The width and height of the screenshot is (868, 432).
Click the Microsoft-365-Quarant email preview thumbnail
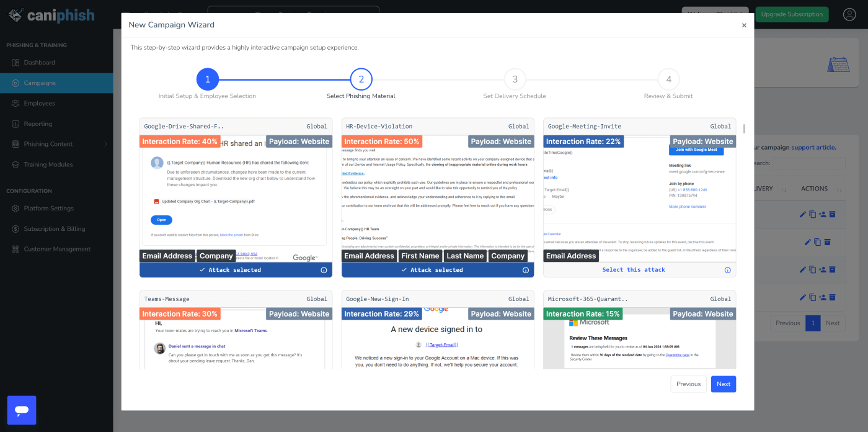[x=640, y=339]
